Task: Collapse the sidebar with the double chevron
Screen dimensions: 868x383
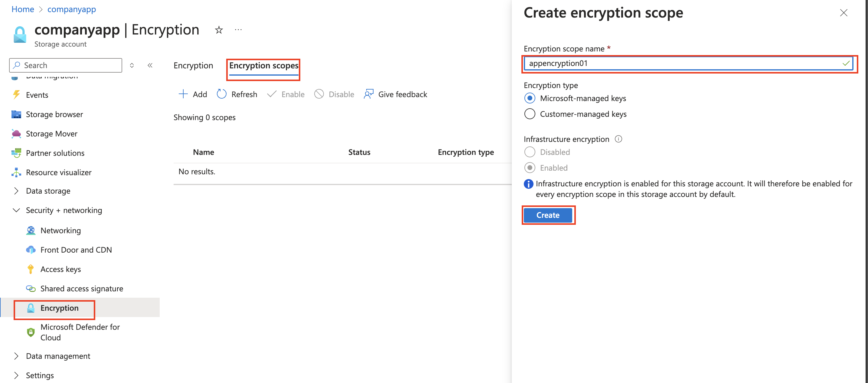Action: pos(150,65)
